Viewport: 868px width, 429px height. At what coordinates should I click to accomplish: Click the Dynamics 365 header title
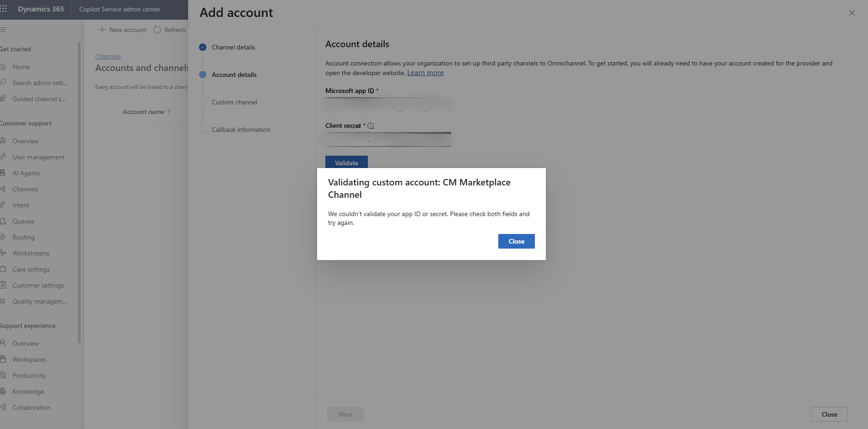(41, 9)
